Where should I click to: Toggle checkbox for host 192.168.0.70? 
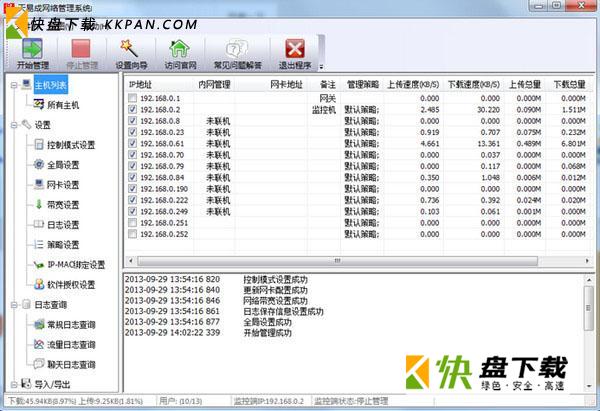(x=132, y=155)
